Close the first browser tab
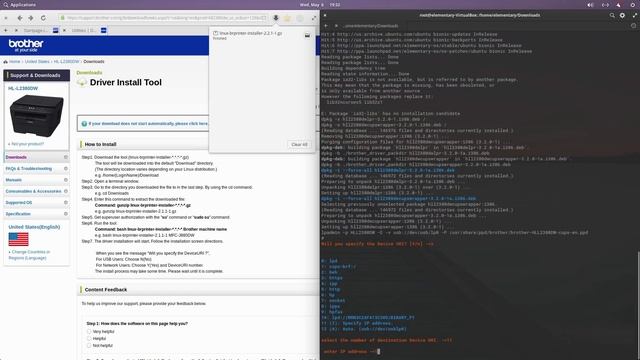Viewport: 640px width, 360px height. [16, 30]
